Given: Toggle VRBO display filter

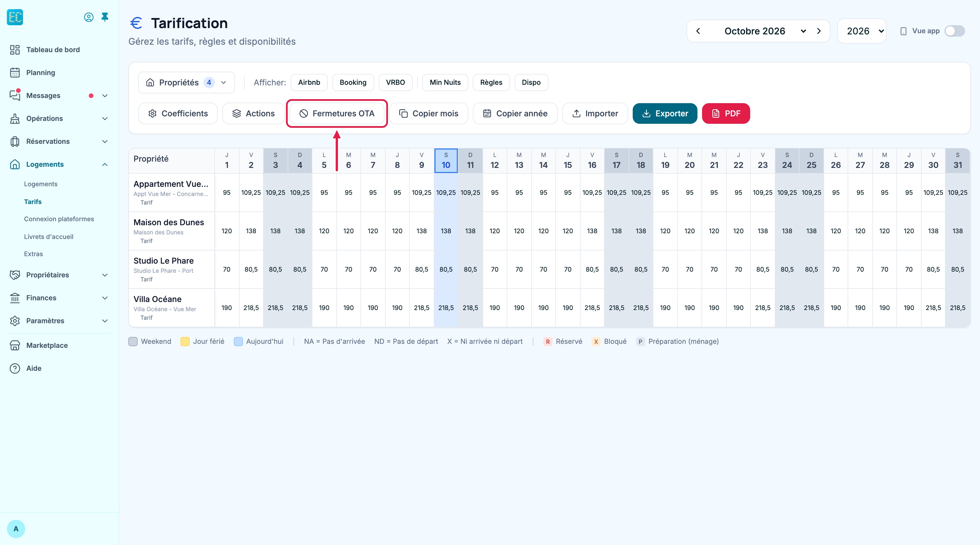Looking at the screenshot, I should pyautogui.click(x=395, y=83).
